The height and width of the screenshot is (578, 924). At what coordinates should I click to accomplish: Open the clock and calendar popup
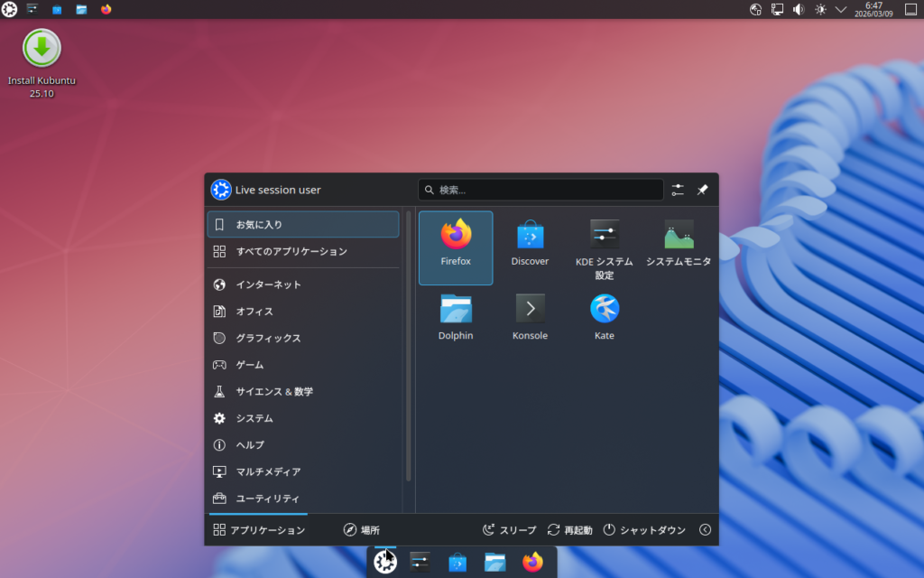click(873, 9)
